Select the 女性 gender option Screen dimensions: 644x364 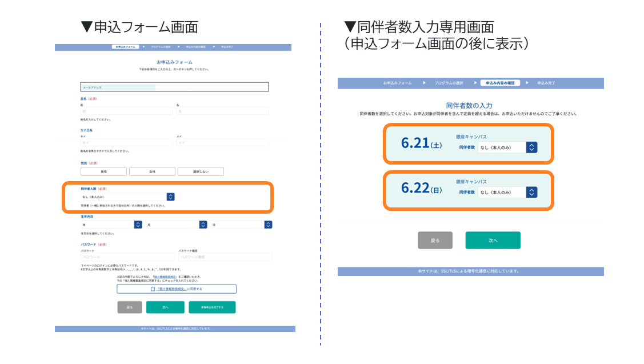152,171
